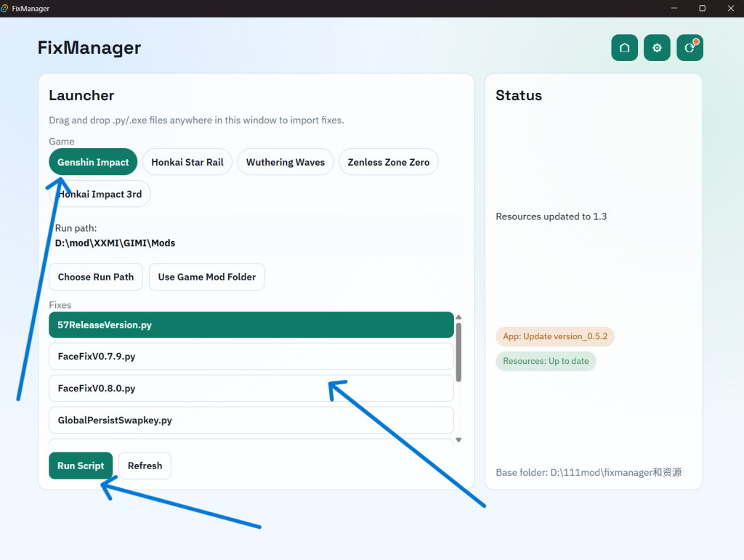Click the fixes list scroll up arrow
The width and height of the screenshot is (744, 560).
(458, 317)
